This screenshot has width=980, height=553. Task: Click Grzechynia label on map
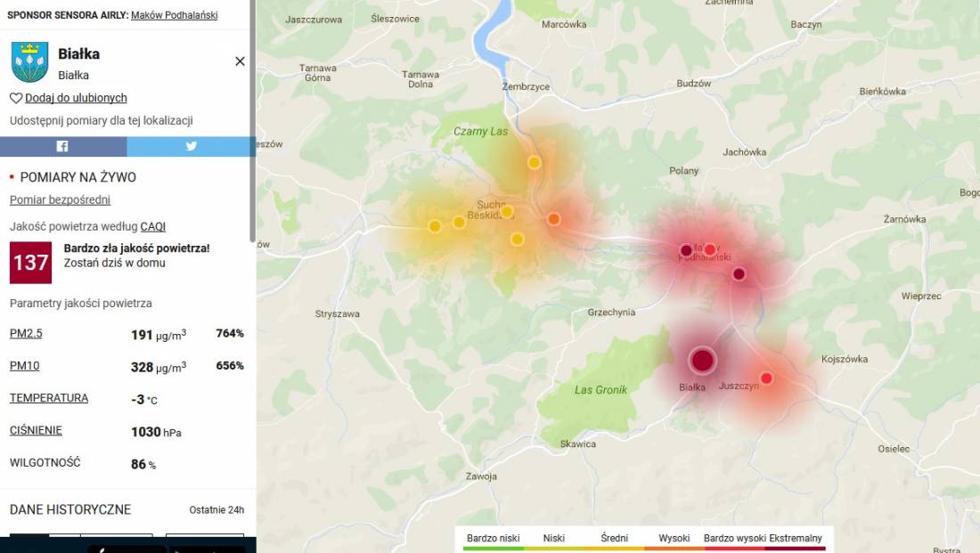tap(611, 313)
